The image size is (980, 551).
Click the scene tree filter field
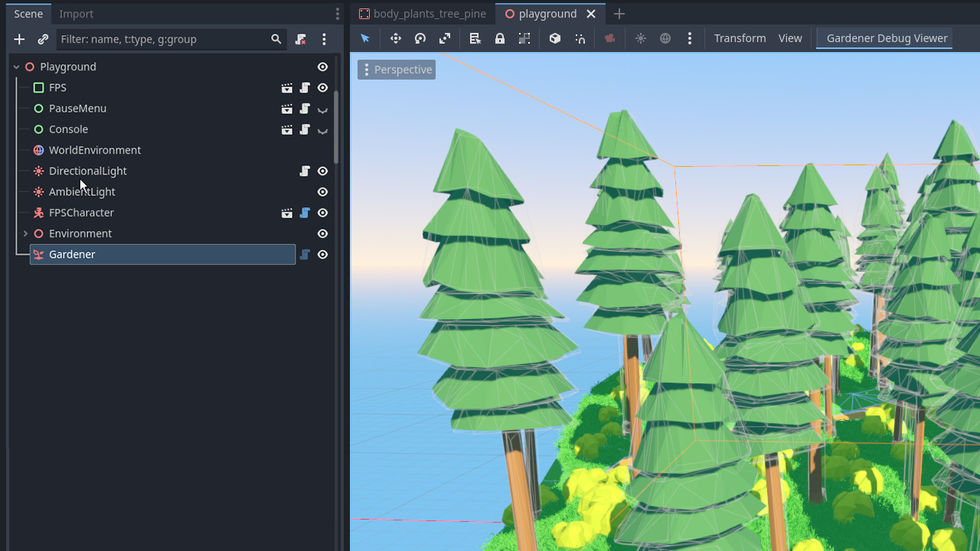(x=168, y=38)
